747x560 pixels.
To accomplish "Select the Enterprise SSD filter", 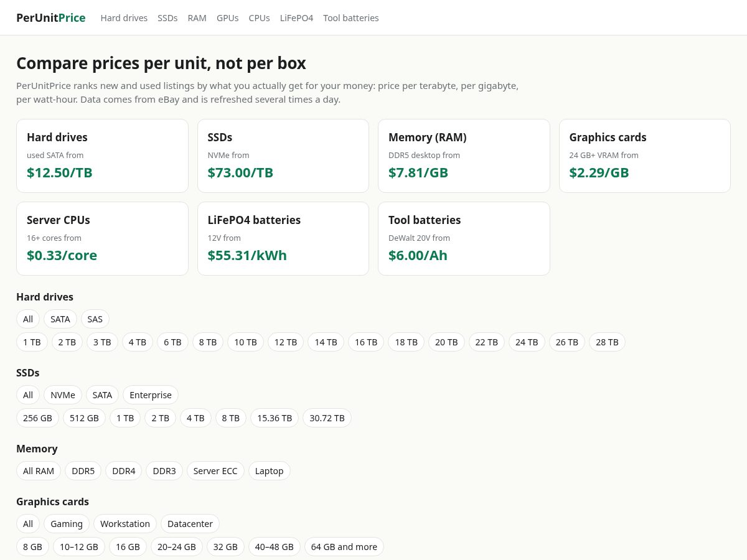I will 151,395.
